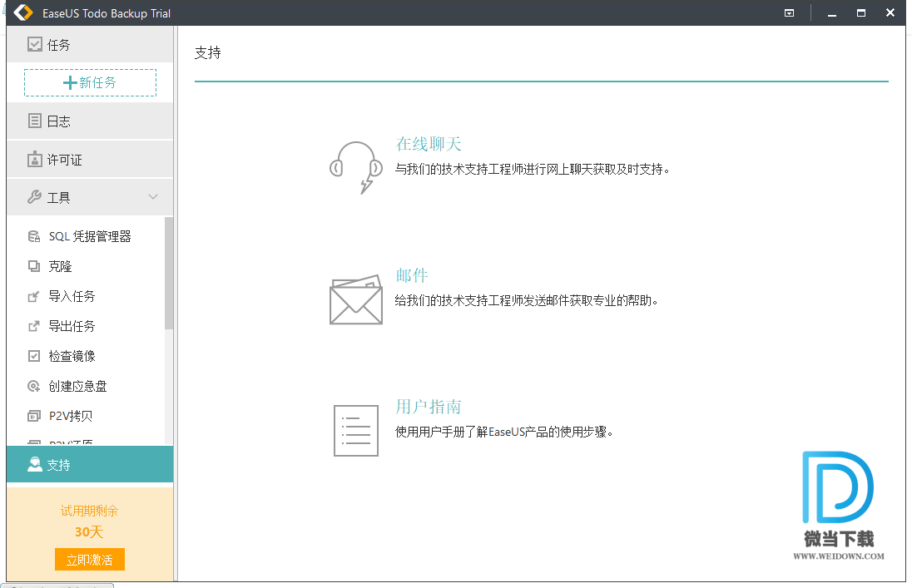
Task: Open the 邮件 email support link
Action: [412, 275]
